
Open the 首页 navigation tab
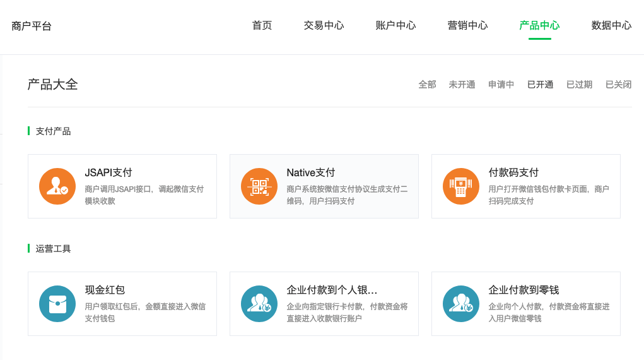(x=262, y=25)
